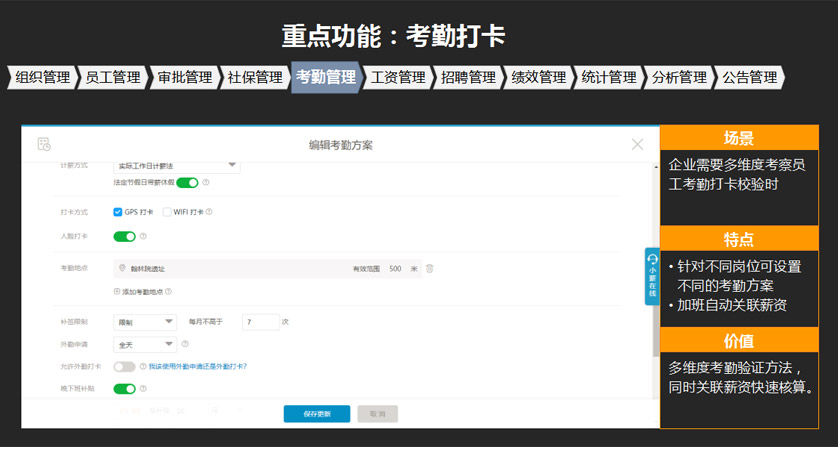Click the location pin icon in 考勤地点
Viewport: 838px width, 450px height.
[122, 269]
